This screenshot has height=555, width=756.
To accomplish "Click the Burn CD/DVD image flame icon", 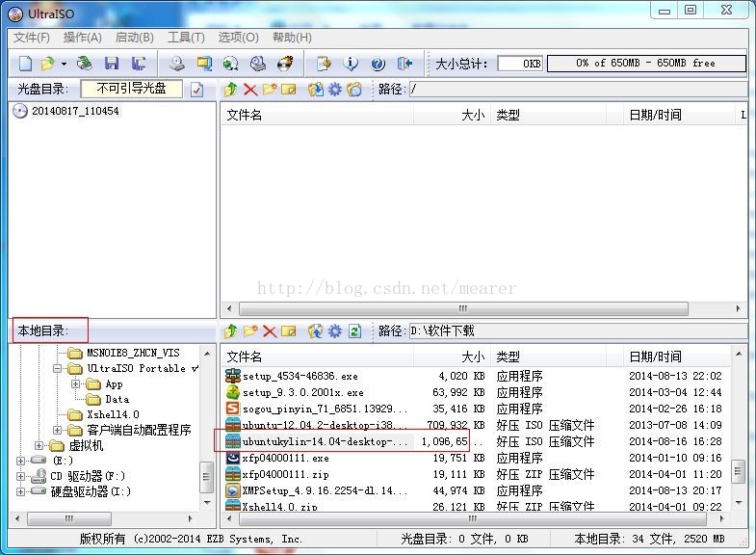I will (285, 64).
